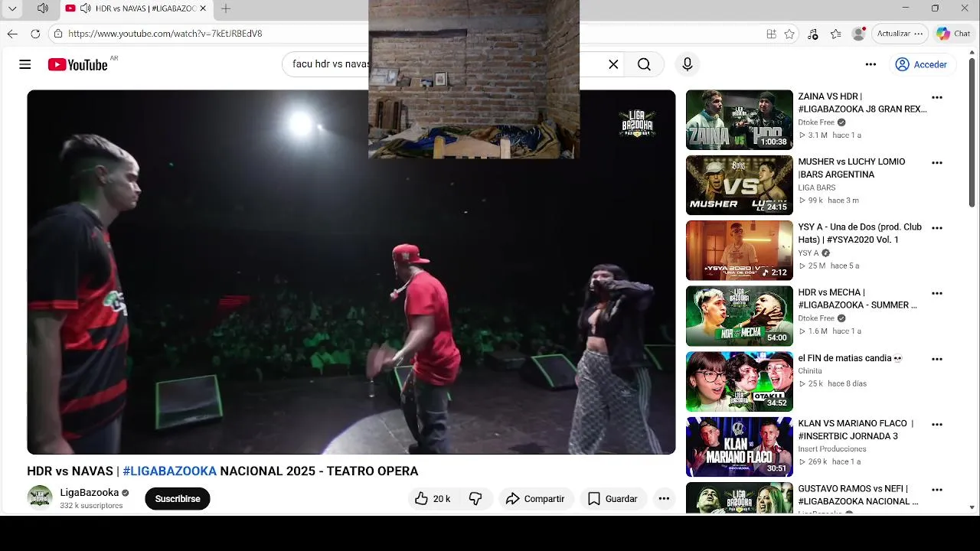Open options for KLAN VS MARIANO FLACO
This screenshot has height=551, width=980.
936,425
